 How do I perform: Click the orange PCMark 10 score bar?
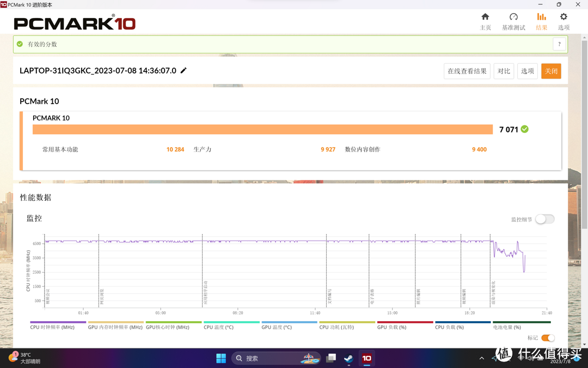tap(262, 129)
